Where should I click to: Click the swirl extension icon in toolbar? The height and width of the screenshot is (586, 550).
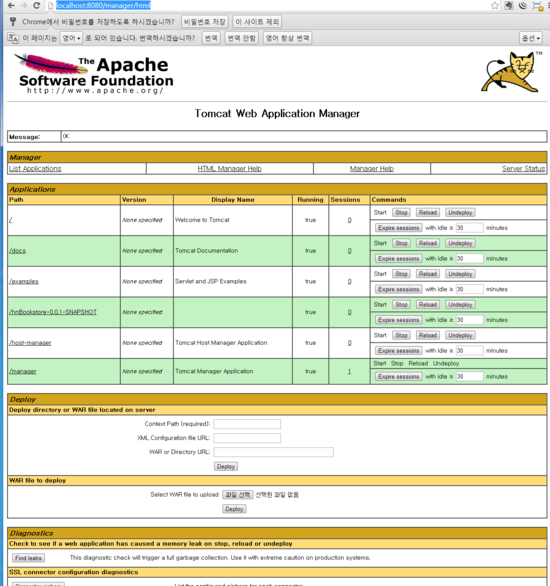pyautogui.click(x=523, y=6)
